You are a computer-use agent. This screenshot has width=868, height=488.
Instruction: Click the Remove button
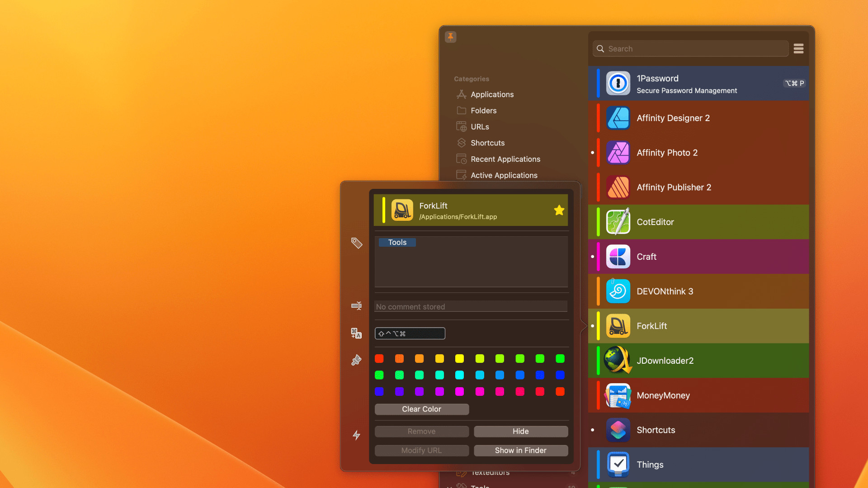tap(422, 432)
